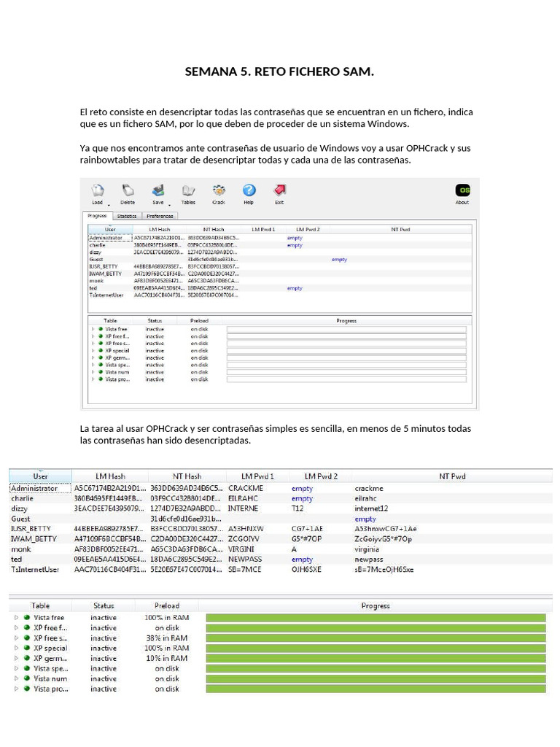
Task: Select the document title SEMANA 5. RETO FICHERO SAM.
Action: (279, 71)
